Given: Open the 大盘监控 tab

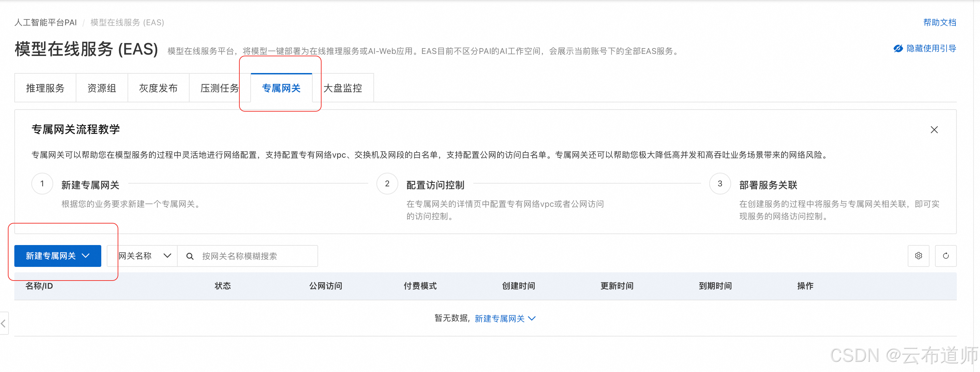Looking at the screenshot, I should tap(343, 88).
